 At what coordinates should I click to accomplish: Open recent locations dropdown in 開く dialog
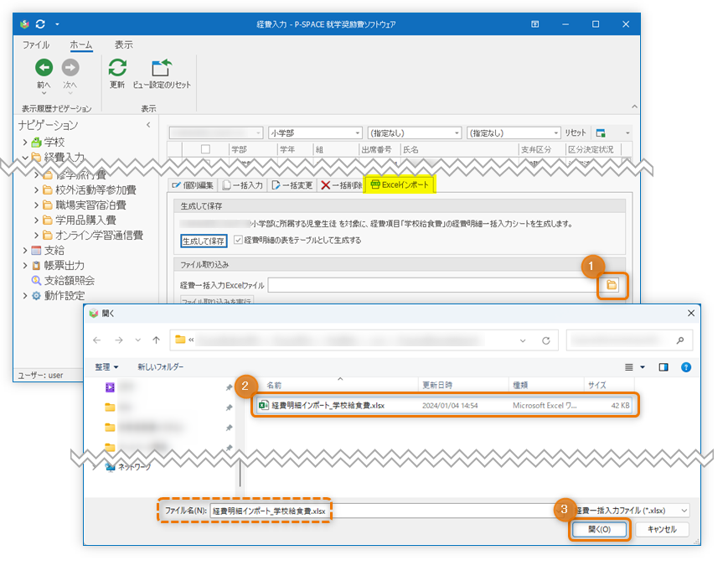[x=138, y=340]
